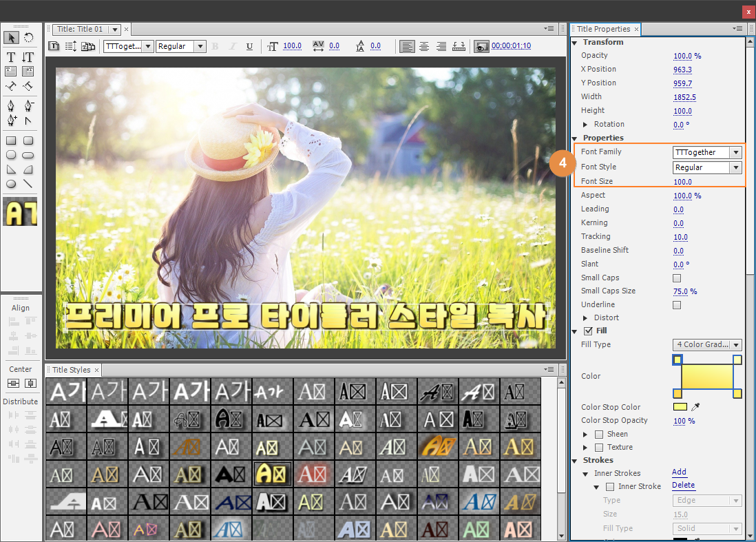Enable the Small Caps checkbox

point(677,278)
